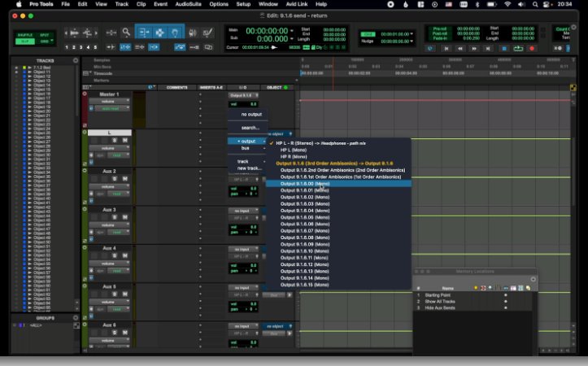Mute the Aux 2 track
This screenshot has width=588, height=366.
125,179
